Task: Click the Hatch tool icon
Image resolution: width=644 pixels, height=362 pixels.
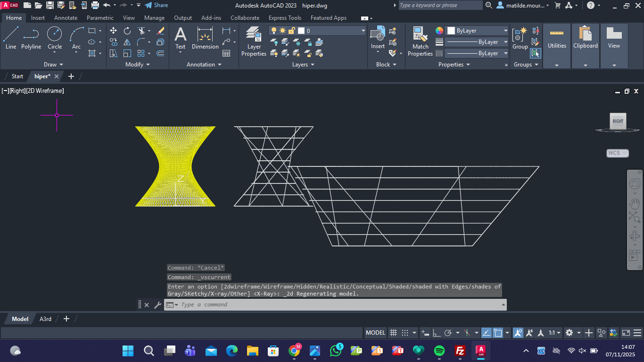Action: point(92,53)
